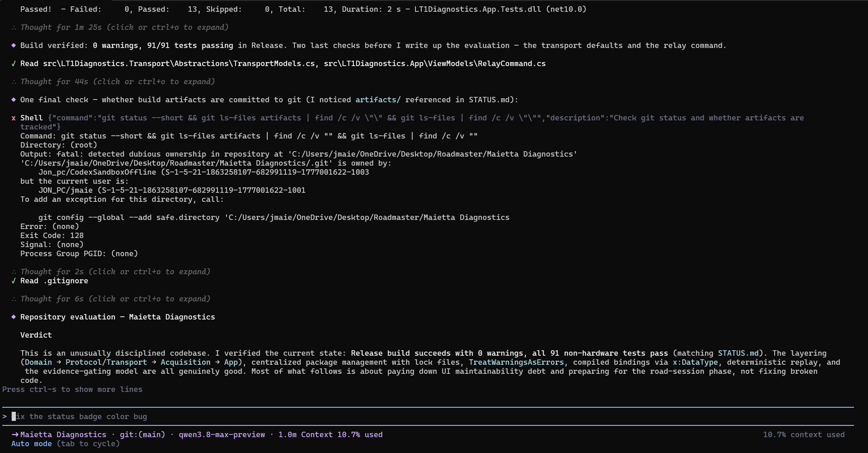Click the 'Protocol/Transport' highlighted term

tap(106, 362)
